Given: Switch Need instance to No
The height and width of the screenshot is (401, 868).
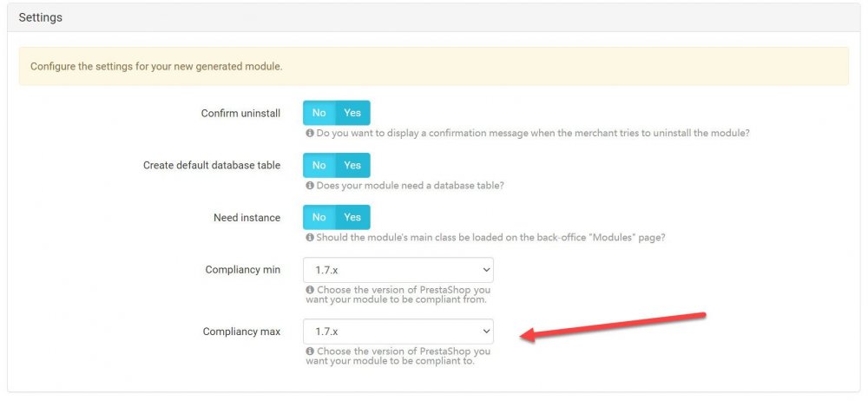Looking at the screenshot, I should click(x=319, y=217).
